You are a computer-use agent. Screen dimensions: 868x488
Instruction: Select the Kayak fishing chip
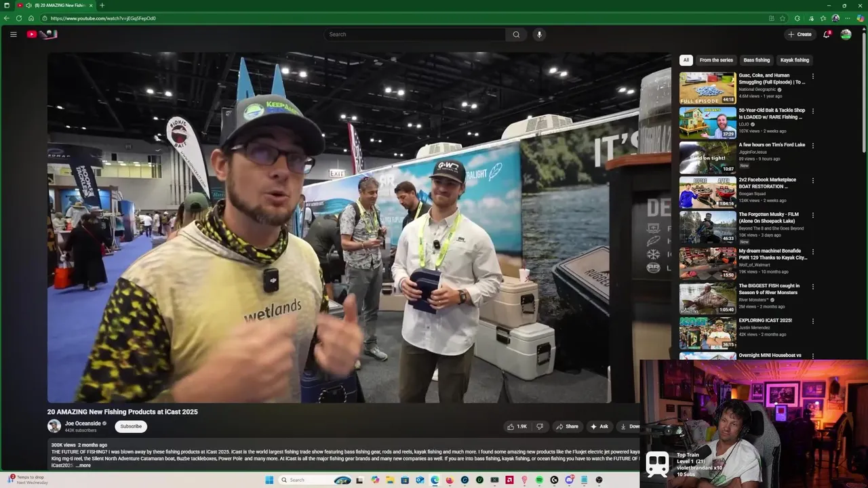795,60
